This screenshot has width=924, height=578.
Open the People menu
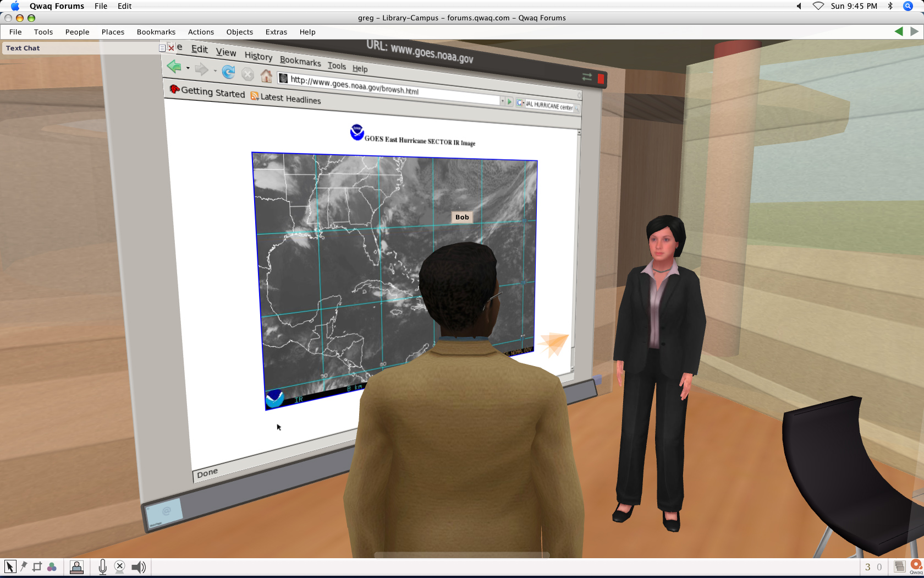pos(77,32)
